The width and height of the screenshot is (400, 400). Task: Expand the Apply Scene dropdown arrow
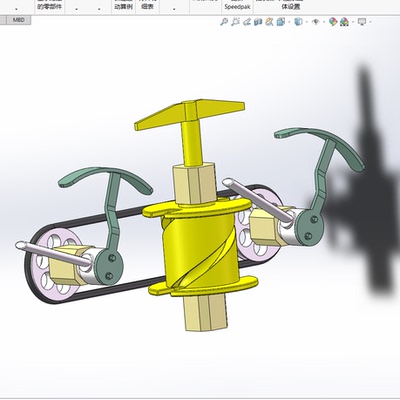point(353,22)
